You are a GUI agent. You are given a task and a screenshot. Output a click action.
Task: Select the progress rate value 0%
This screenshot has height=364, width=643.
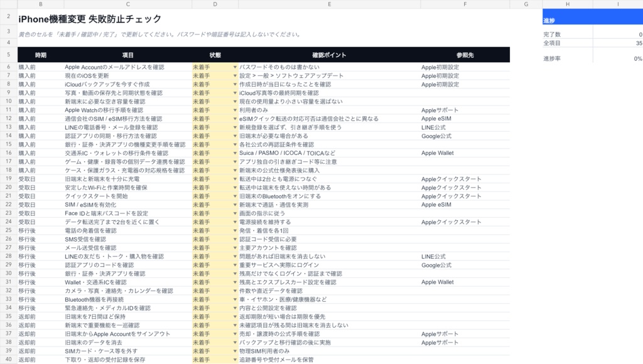coord(638,58)
